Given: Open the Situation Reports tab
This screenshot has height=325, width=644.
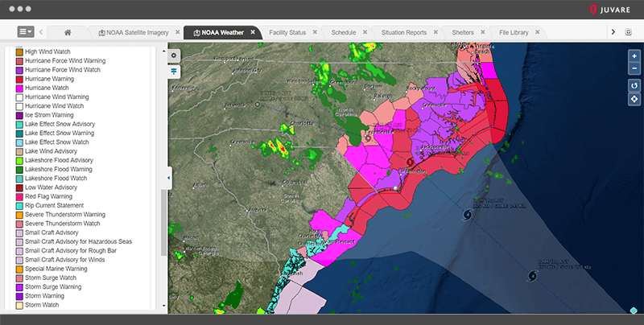Looking at the screenshot, I should click(403, 32).
